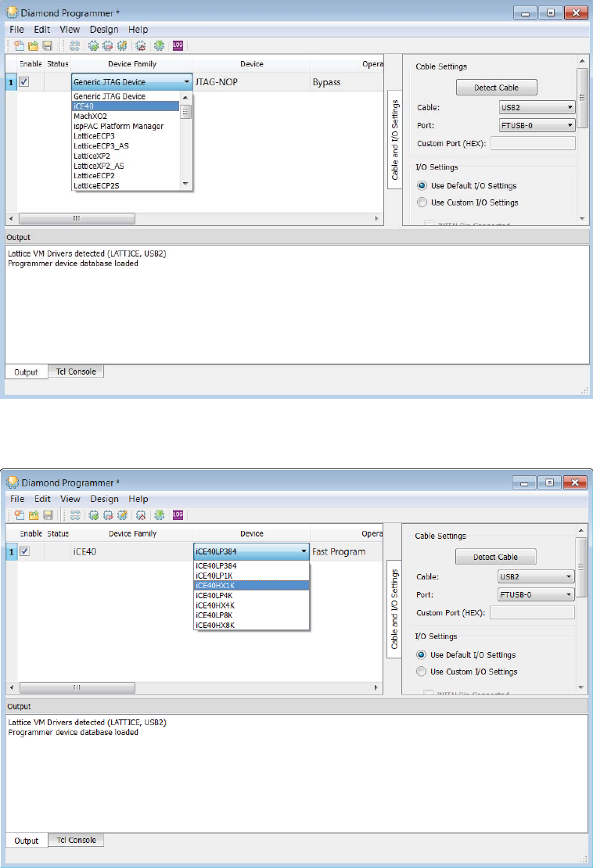Click Custom Port (HEX) field, lower window
593x868 pixels.
click(x=532, y=613)
